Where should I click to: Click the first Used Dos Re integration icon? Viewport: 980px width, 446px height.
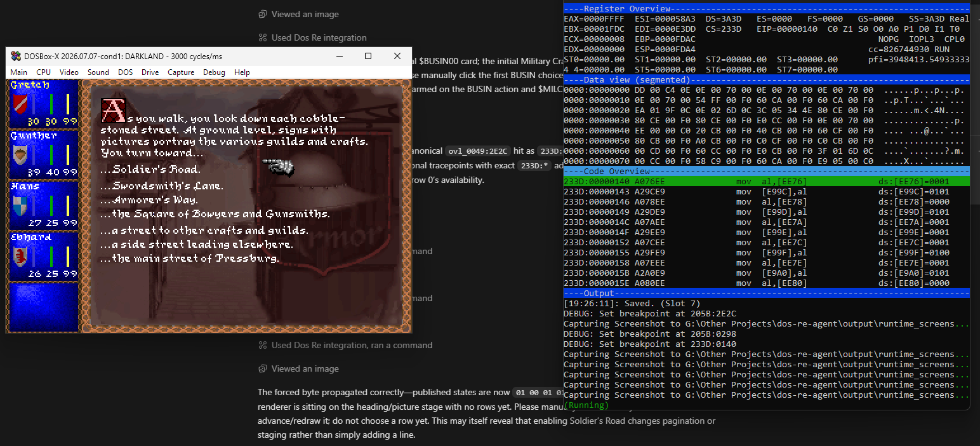[x=263, y=37]
